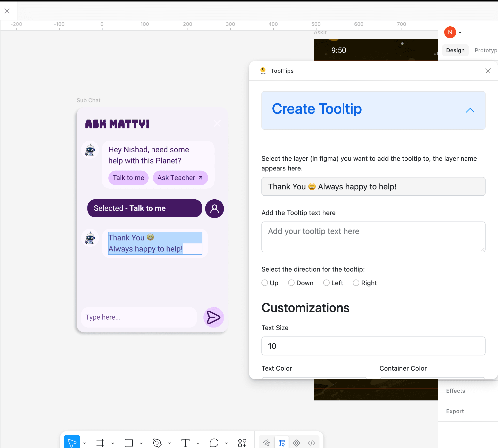Viewport: 498px width, 448px height.
Task: Click Selected - Talk to me bubble
Action: tap(145, 208)
